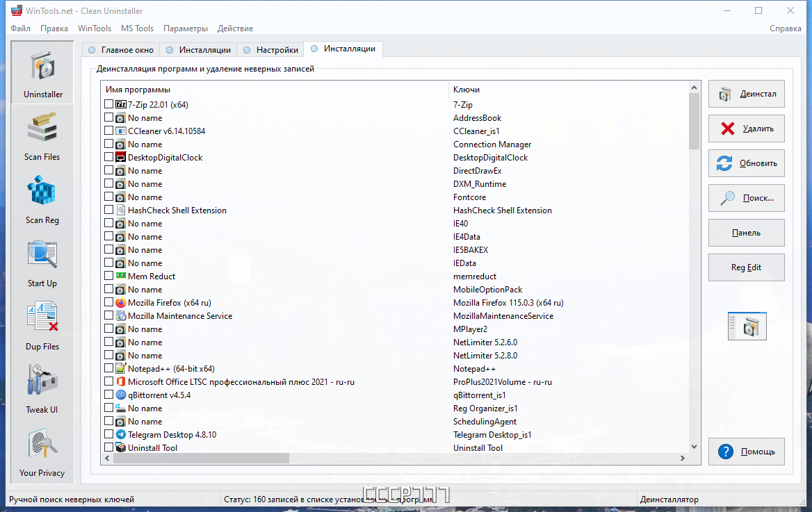
Task: Open the Правка menu
Action: tap(54, 28)
